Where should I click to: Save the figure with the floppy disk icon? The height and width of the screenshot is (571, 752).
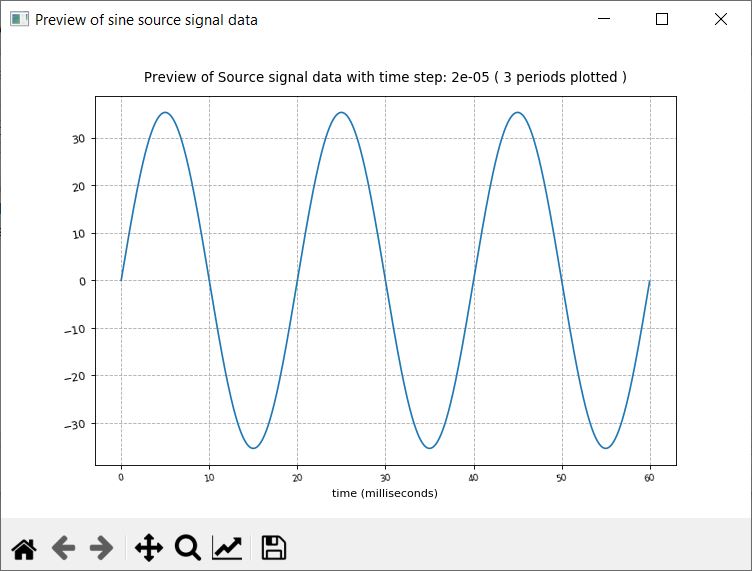pos(273,547)
